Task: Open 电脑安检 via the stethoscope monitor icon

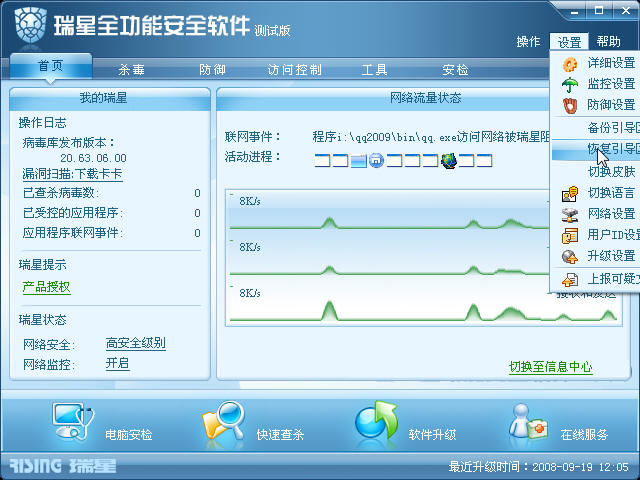Action: point(73,421)
